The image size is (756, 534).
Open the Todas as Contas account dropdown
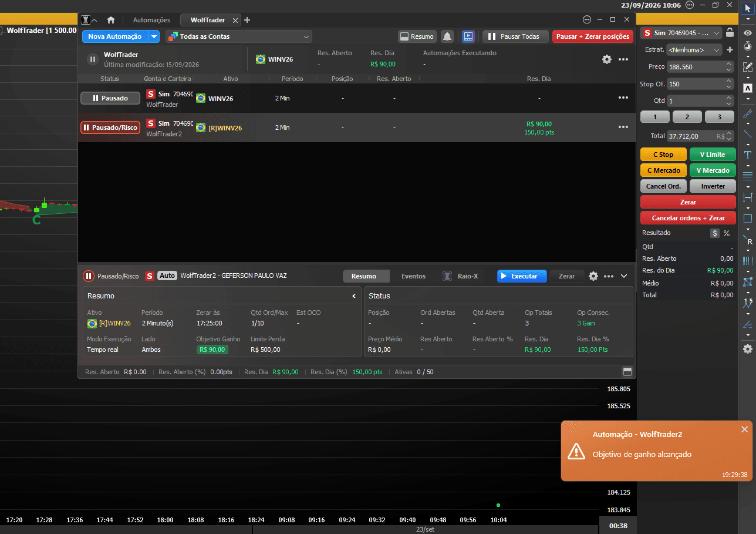coord(238,36)
